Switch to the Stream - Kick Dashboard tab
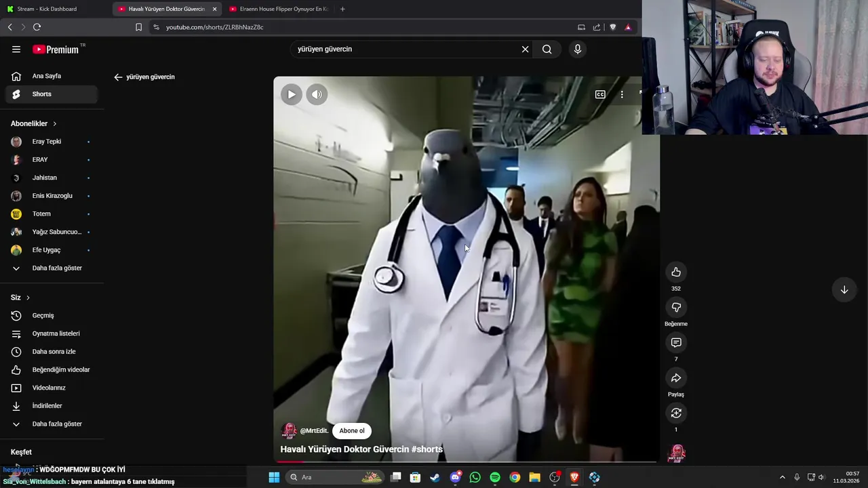 pos(54,9)
